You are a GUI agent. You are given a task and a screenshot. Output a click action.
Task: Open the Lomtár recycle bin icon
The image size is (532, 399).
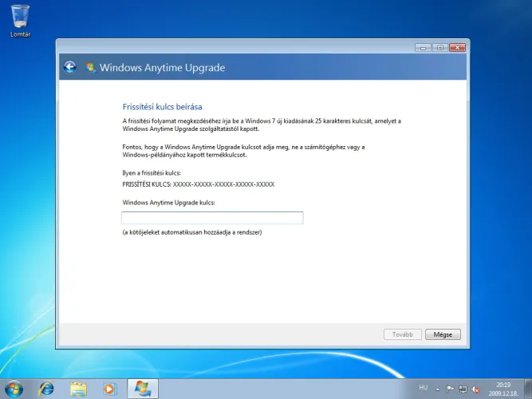(20, 21)
